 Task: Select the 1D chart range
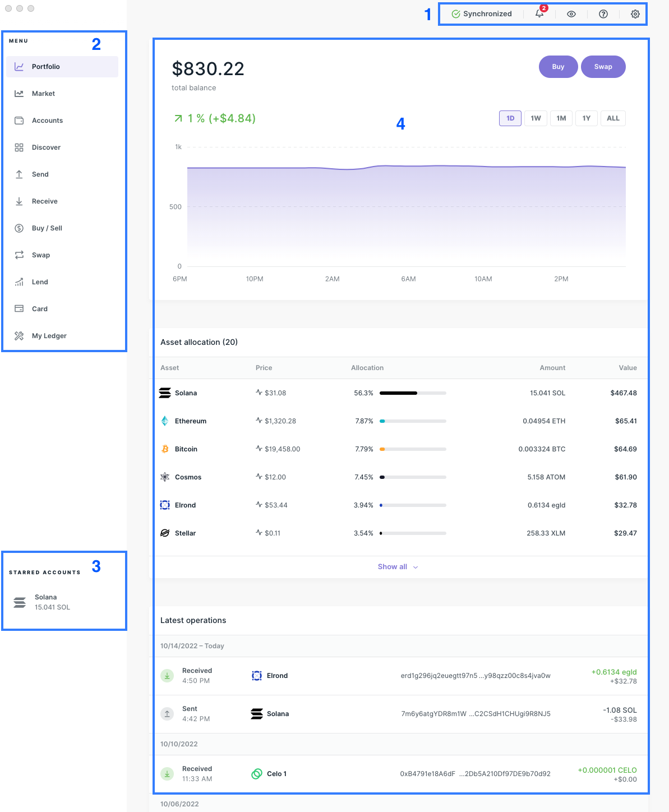(x=510, y=118)
